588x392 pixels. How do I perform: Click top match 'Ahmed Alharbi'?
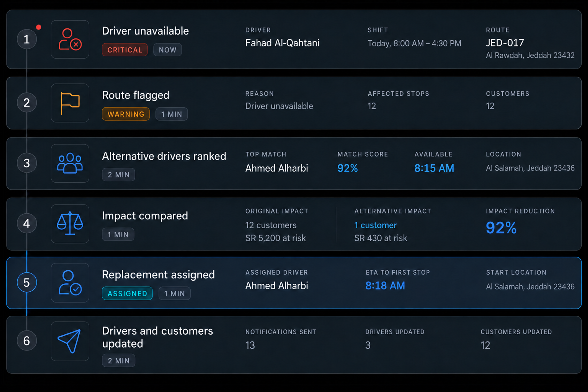click(277, 168)
